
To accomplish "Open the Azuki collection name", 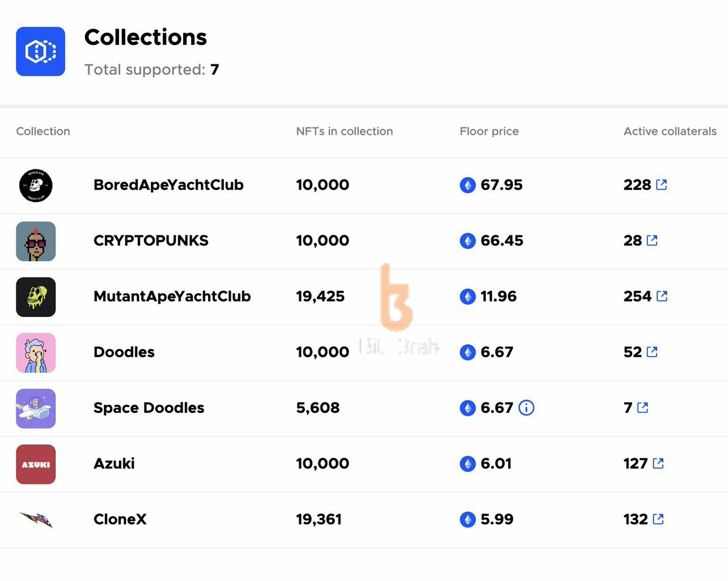I will 114,464.
